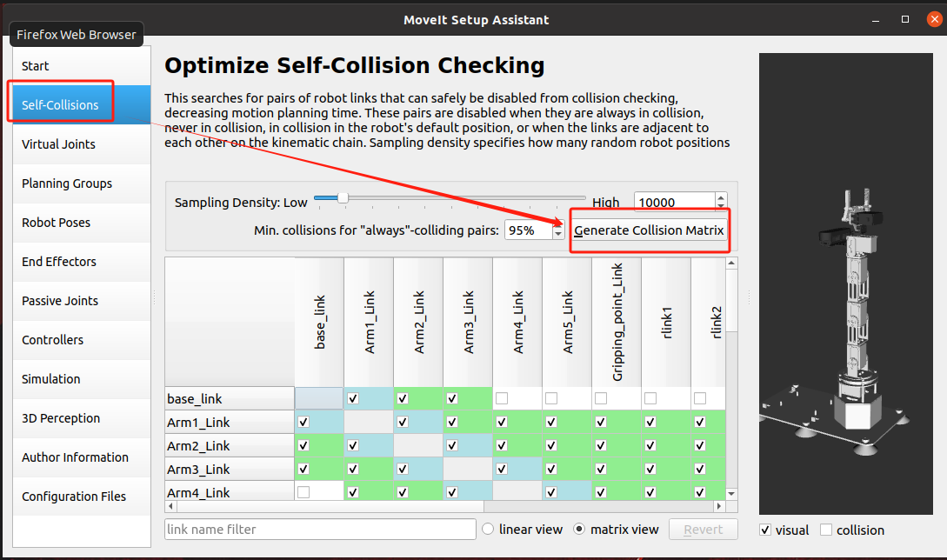
Task: Select the Arm3_Link column header
Action: pos(468,322)
